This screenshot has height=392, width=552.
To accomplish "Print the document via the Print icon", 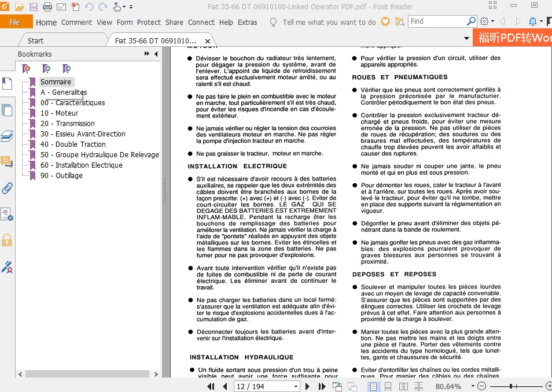I will click(47, 6).
